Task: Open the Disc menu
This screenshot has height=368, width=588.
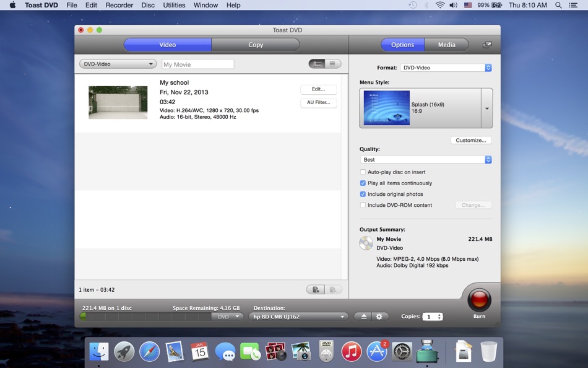Action: click(148, 5)
